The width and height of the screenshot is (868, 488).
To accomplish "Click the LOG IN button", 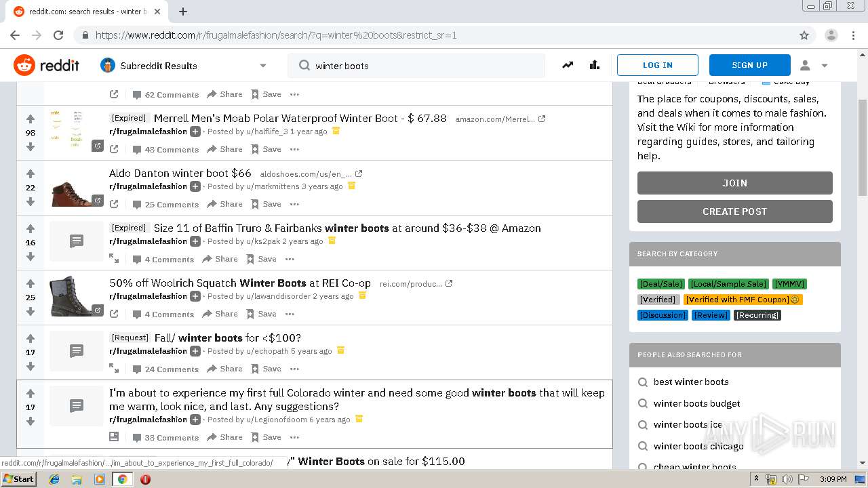I will tap(658, 65).
